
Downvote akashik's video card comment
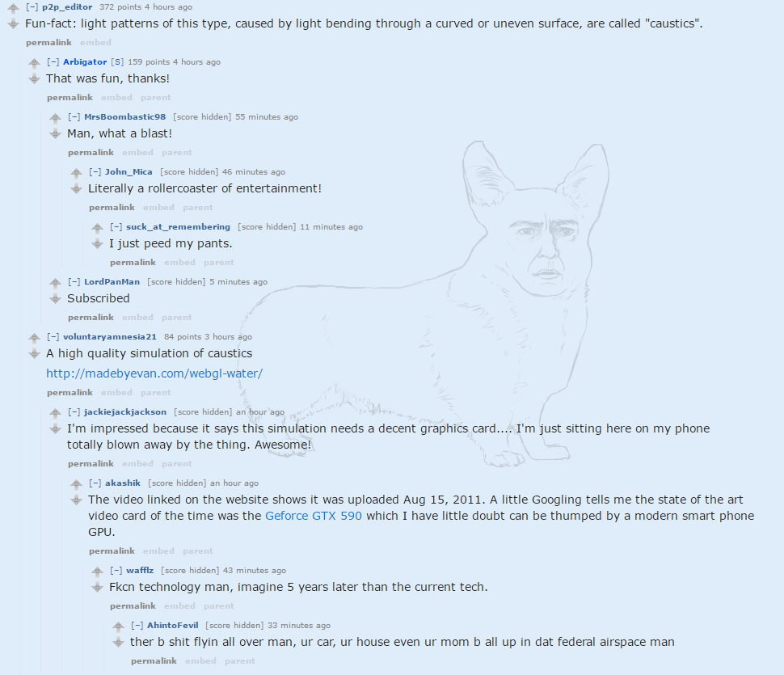pos(77,500)
